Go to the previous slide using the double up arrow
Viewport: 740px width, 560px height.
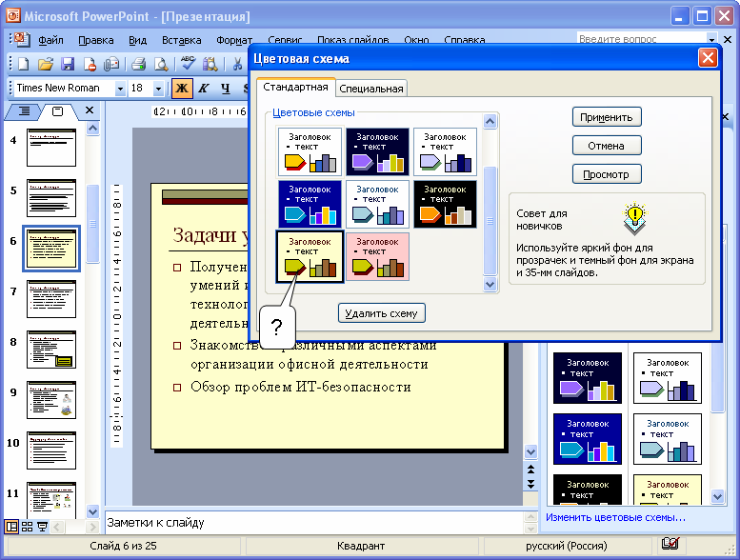click(530, 470)
